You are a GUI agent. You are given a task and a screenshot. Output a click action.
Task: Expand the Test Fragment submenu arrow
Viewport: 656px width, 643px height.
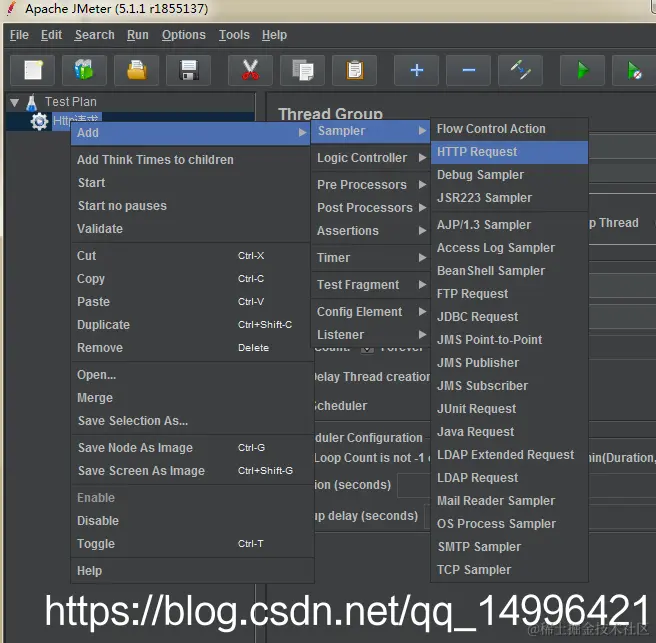pos(423,284)
